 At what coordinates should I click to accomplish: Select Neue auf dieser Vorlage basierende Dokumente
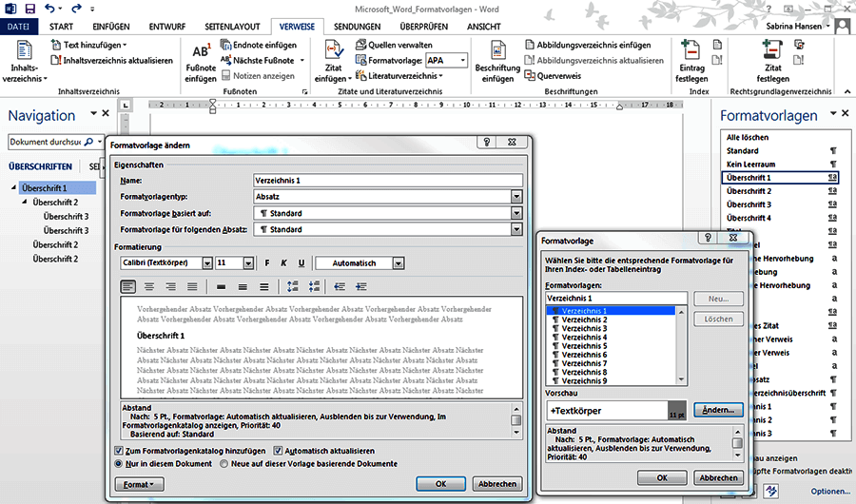(x=224, y=464)
